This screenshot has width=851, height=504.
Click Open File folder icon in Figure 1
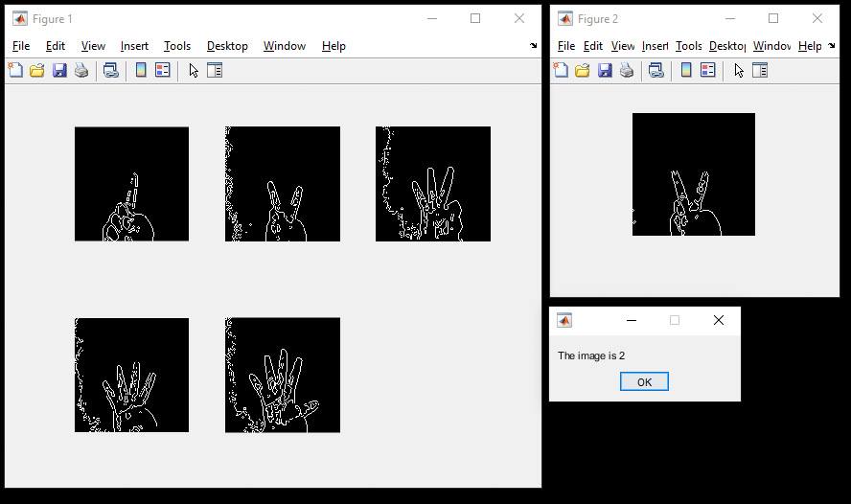(x=37, y=70)
